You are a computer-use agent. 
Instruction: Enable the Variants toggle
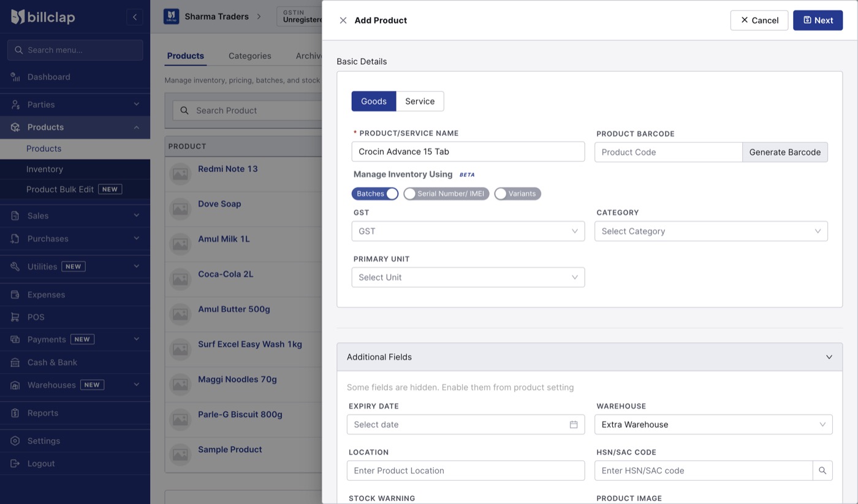coord(517,194)
